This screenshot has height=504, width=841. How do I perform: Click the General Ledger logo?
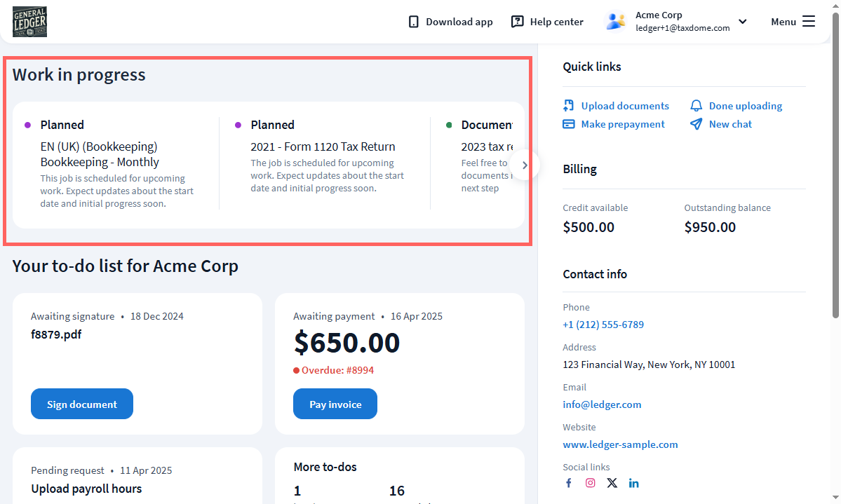29,22
